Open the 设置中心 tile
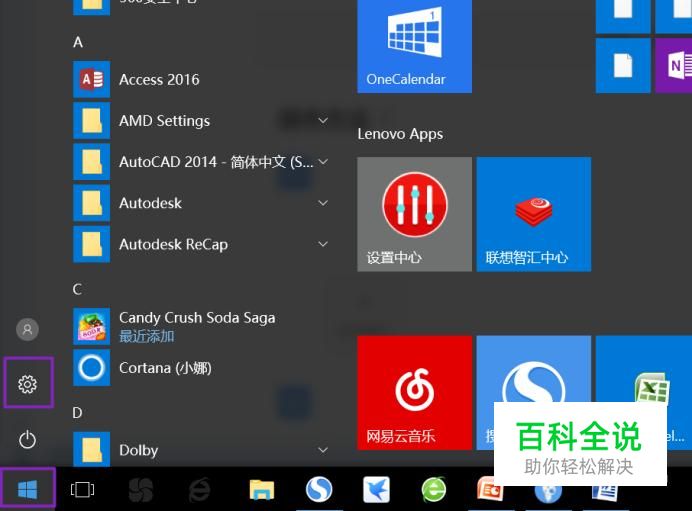692x511 pixels. point(414,214)
